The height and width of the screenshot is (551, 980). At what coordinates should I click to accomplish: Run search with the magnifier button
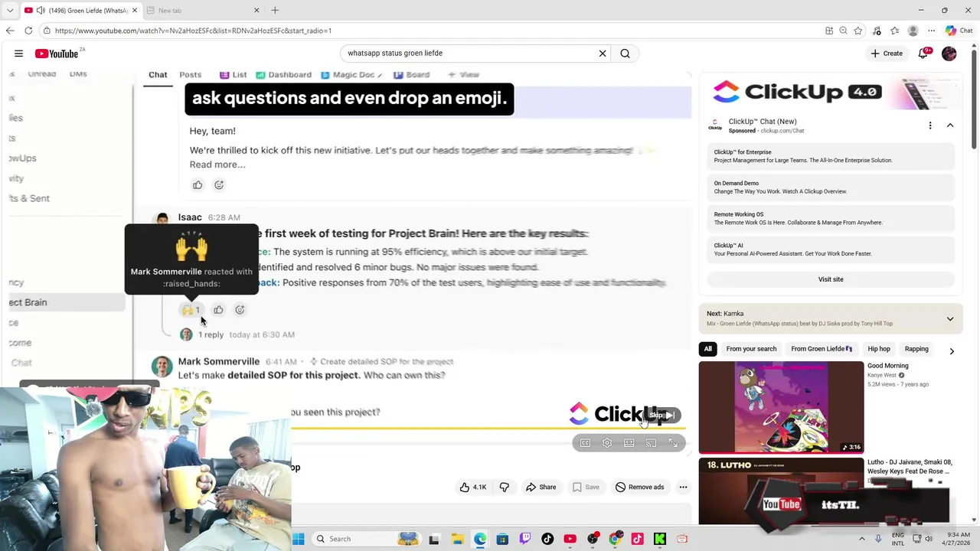tap(626, 54)
